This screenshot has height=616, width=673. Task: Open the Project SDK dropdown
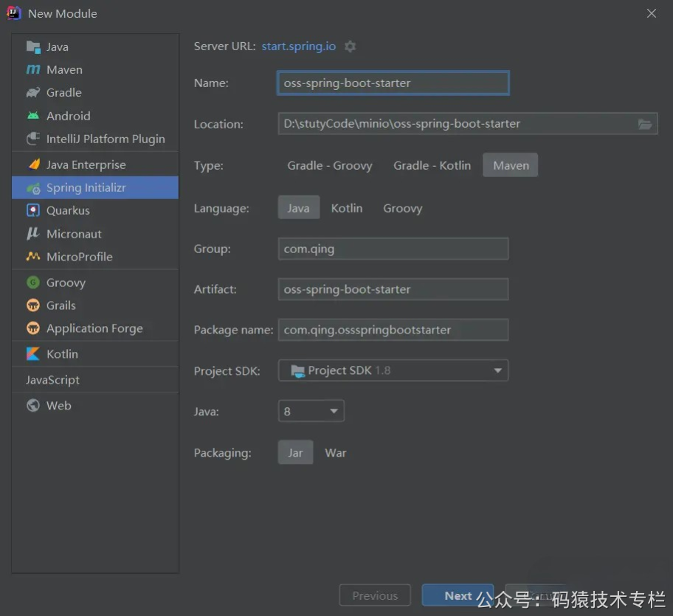pyautogui.click(x=393, y=370)
